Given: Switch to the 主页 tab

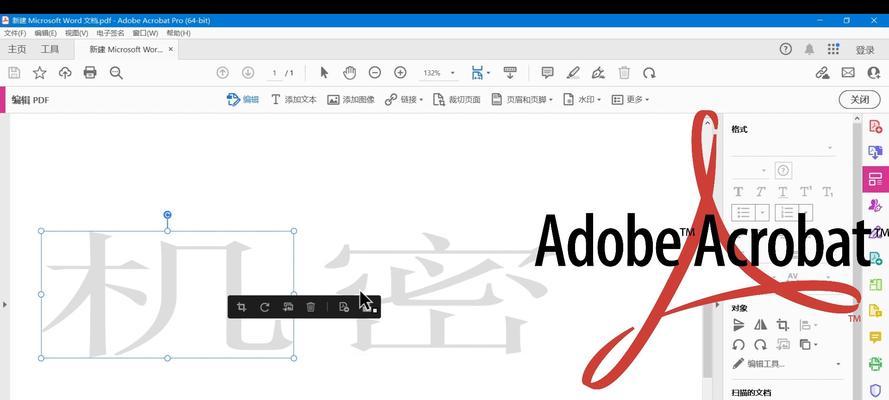Looking at the screenshot, I should point(17,49).
